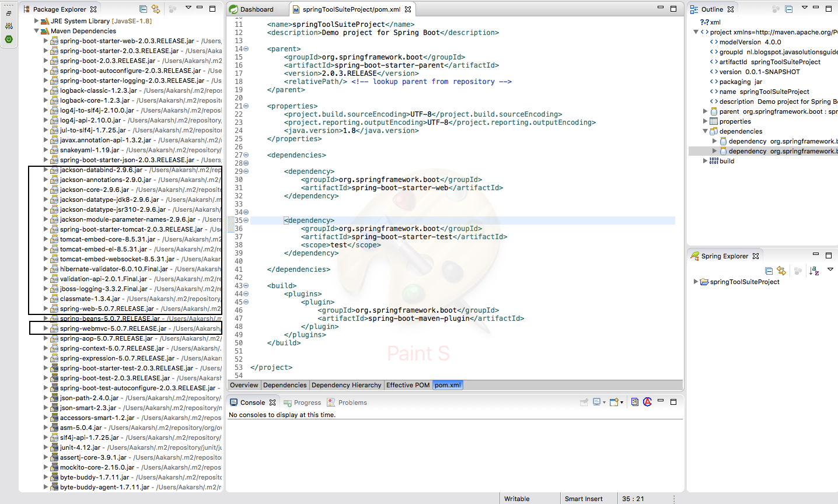Click the blue document icon in Console toolbar

pyautogui.click(x=635, y=402)
